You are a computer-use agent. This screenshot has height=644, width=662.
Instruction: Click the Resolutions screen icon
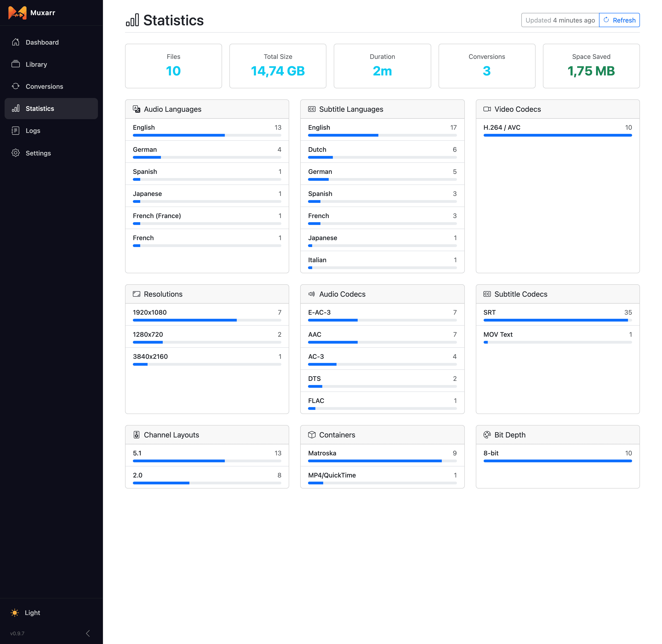pos(137,294)
